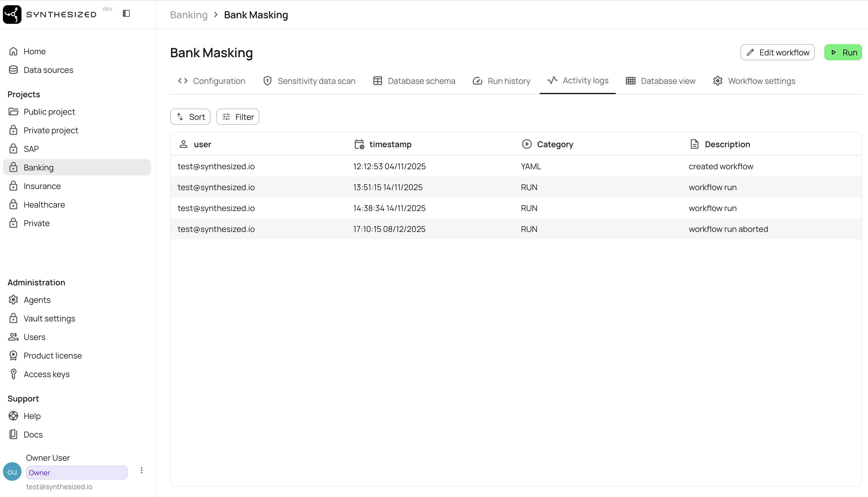868x497 pixels.
Task: Open Data sources database icon
Action: (13, 70)
